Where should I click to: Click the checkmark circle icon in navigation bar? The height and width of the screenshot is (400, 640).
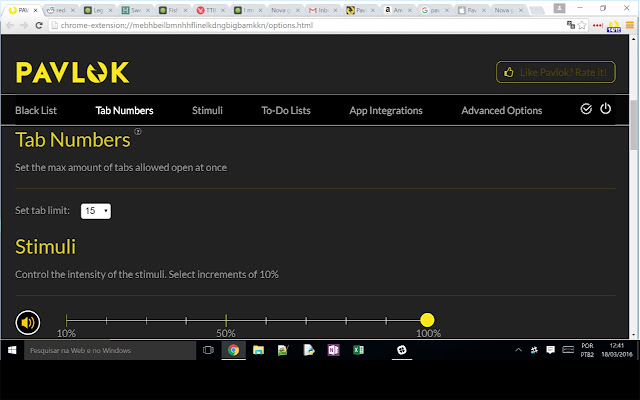pyautogui.click(x=586, y=109)
